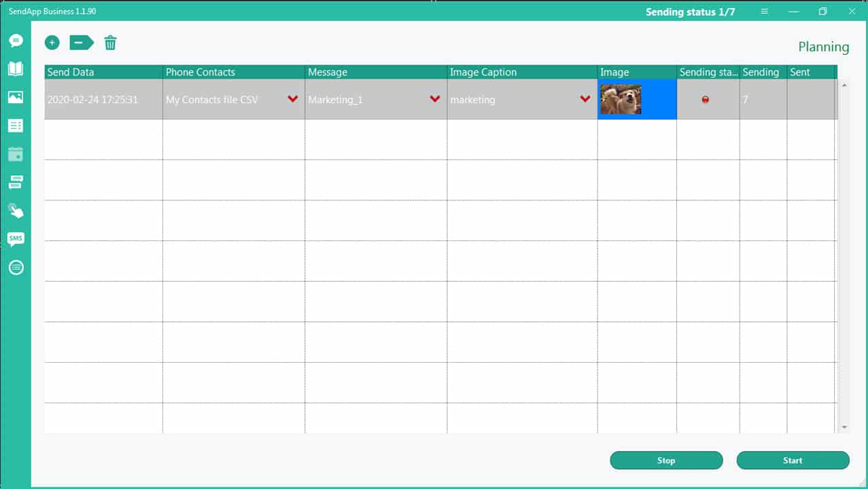This screenshot has height=489, width=868.
Task: Open the contacts book in sidebar
Action: point(16,69)
